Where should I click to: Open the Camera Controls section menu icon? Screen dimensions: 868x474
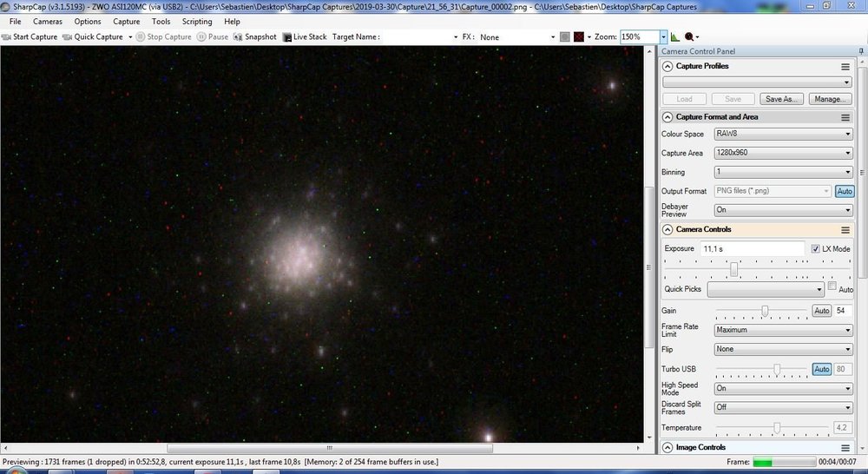(845, 230)
